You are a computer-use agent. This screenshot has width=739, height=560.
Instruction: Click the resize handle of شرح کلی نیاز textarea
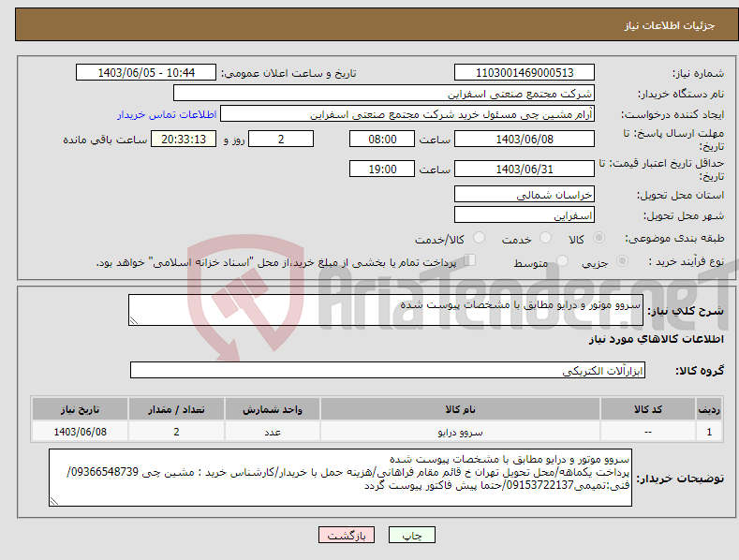coord(134,321)
